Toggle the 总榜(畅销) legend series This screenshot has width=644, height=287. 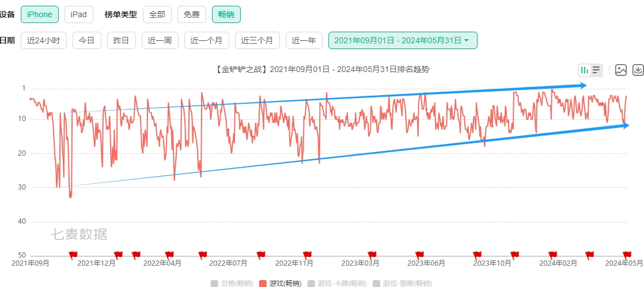[231, 283]
